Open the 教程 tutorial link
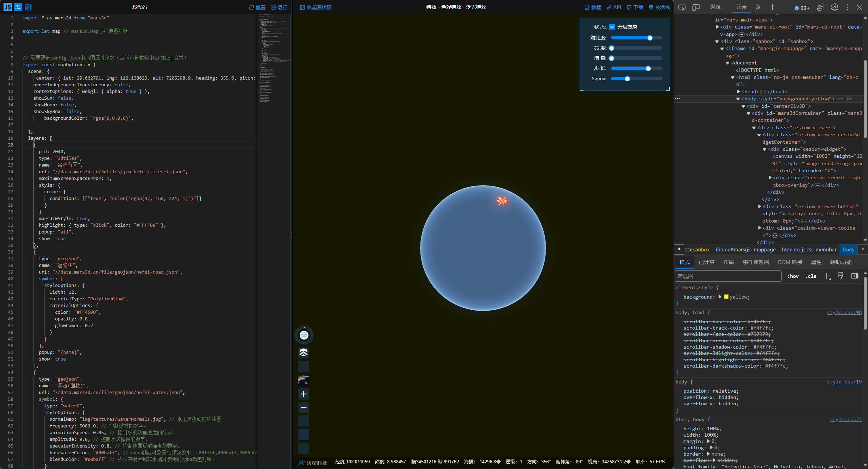The image size is (868, 469). click(593, 7)
